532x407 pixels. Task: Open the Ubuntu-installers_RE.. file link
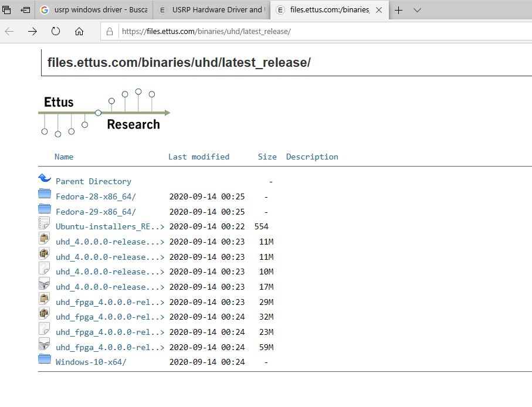(x=110, y=226)
